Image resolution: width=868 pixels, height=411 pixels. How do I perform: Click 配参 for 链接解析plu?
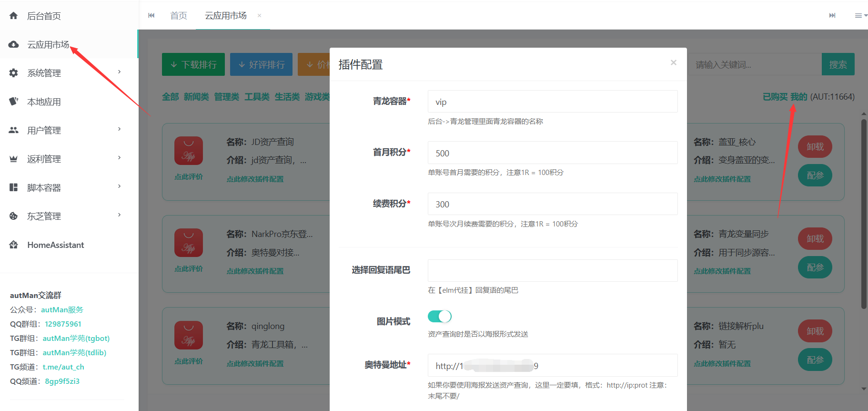click(x=815, y=360)
